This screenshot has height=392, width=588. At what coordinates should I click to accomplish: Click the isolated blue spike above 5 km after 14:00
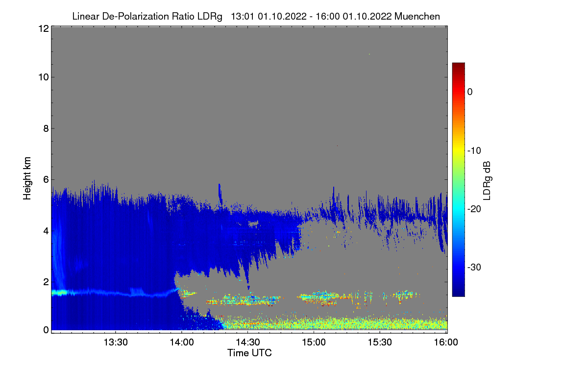pyautogui.click(x=220, y=195)
